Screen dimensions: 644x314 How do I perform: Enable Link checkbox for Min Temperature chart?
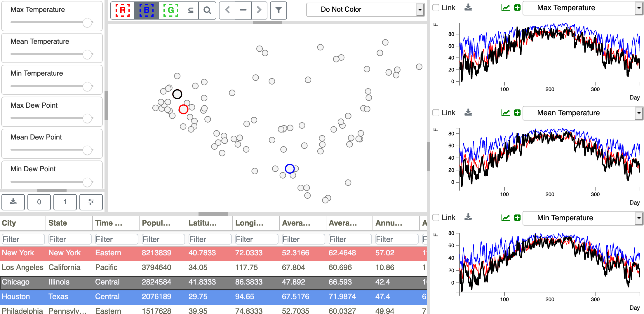click(436, 217)
